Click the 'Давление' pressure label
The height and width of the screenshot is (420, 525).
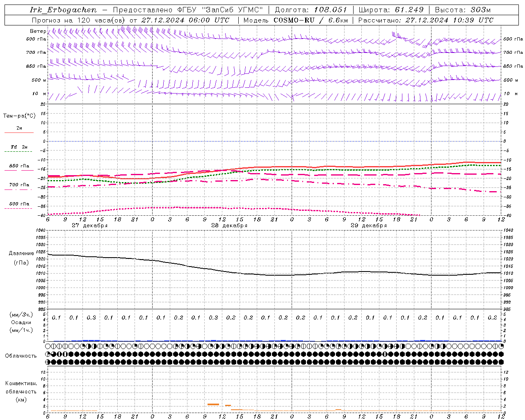click(x=21, y=253)
